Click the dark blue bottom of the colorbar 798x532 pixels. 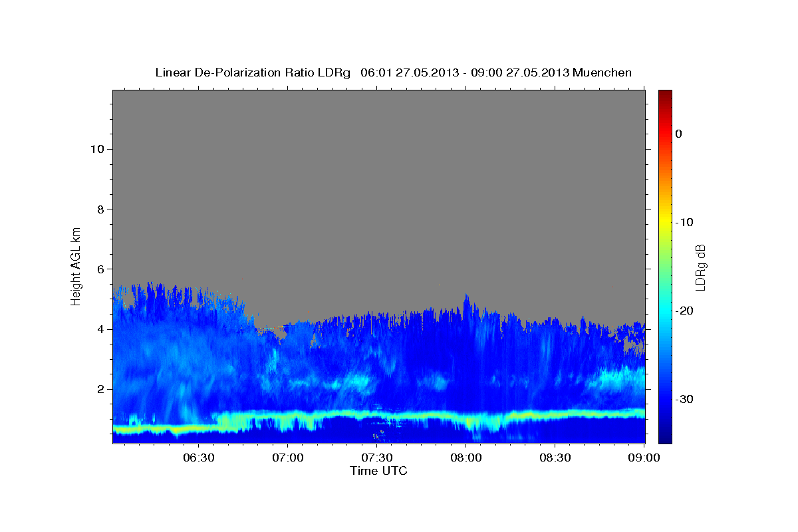click(x=665, y=436)
